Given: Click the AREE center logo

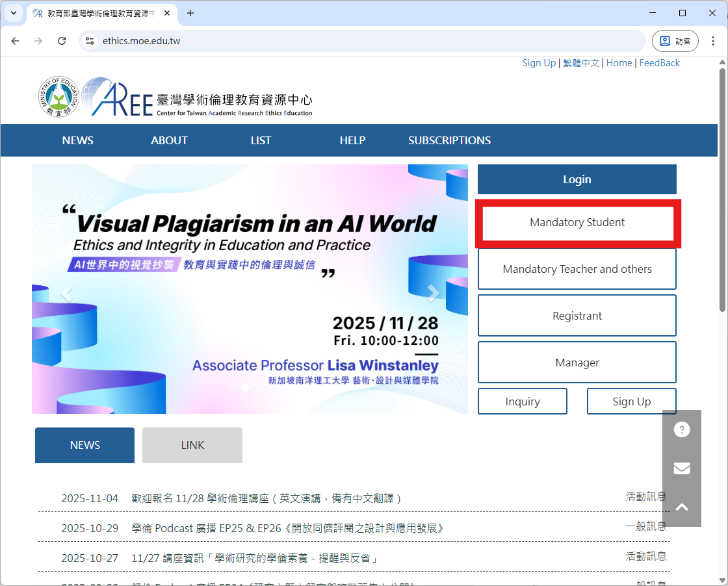Looking at the screenshot, I should click(x=201, y=99).
